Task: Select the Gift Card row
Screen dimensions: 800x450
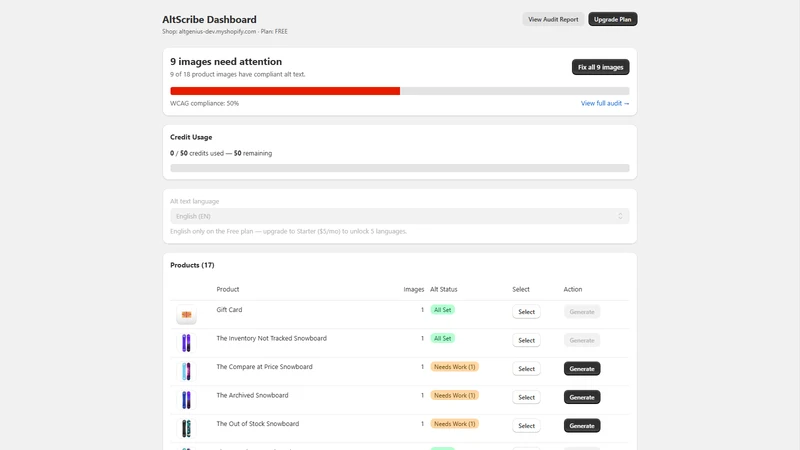Action: click(526, 312)
